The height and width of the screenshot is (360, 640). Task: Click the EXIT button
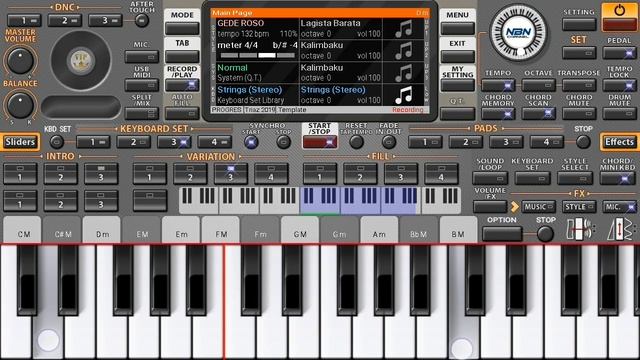click(x=458, y=57)
